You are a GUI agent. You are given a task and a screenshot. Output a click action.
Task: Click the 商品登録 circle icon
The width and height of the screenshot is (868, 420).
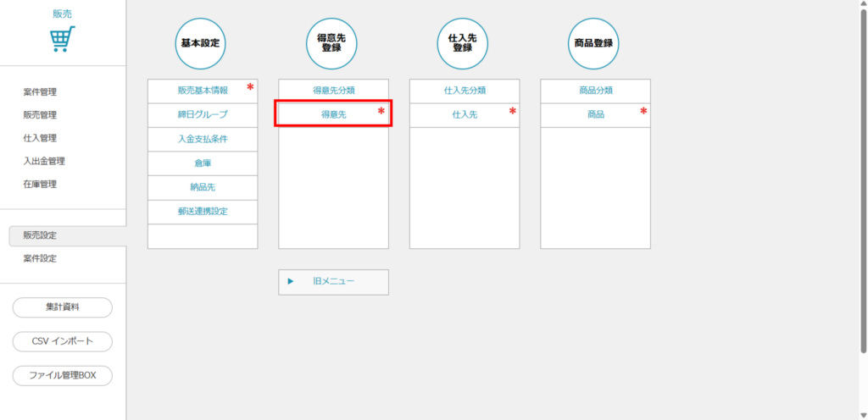(594, 42)
